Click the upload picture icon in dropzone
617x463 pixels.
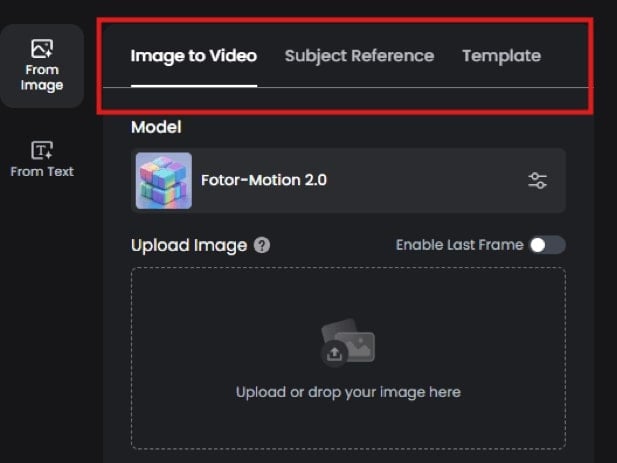point(347,342)
